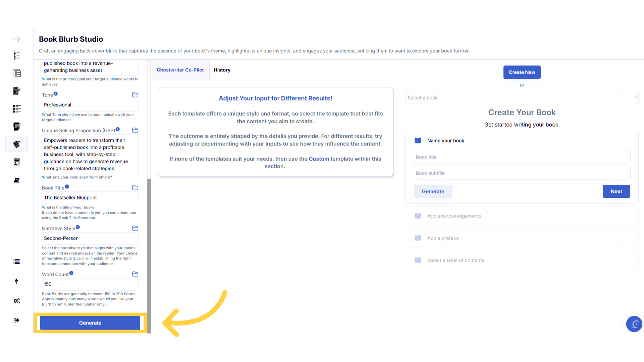Image resolution: width=644 pixels, height=362 pixels.
Task: Click the Create New button
Action: (x=522, y=72)
